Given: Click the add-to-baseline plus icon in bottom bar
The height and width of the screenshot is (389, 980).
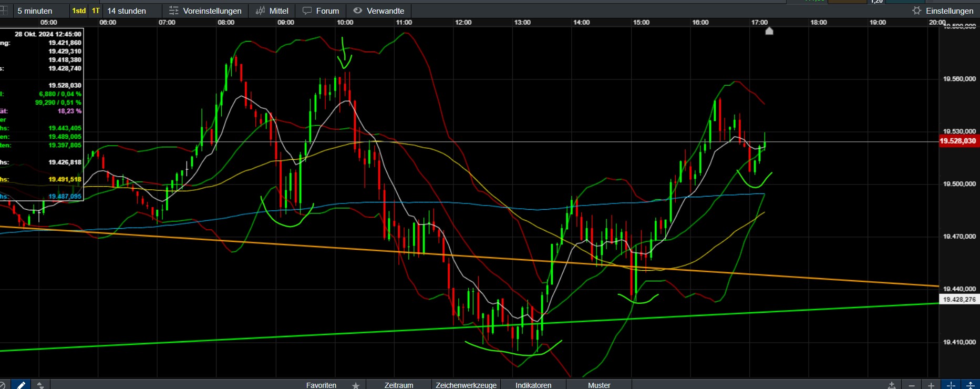Looking at the screenshot, I should point(891,385).
